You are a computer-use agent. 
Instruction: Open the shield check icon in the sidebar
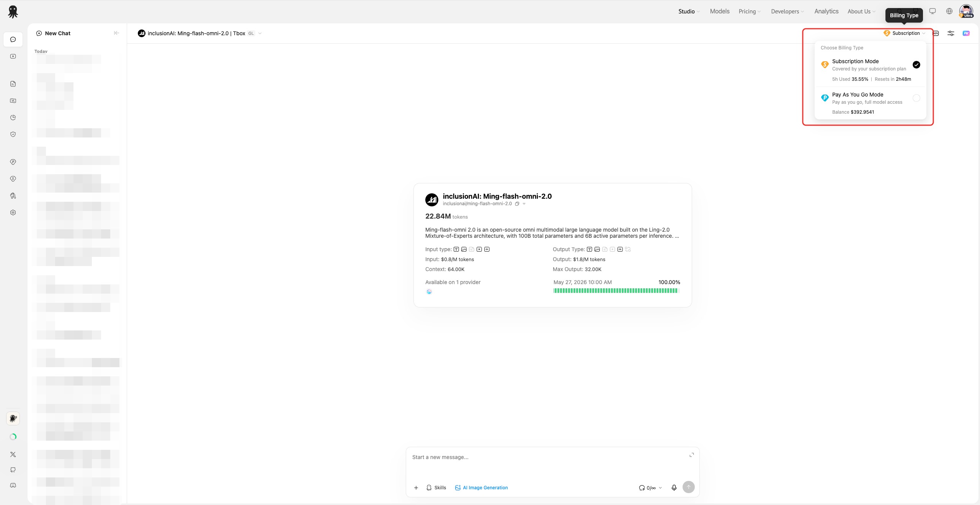click(13, 134)
